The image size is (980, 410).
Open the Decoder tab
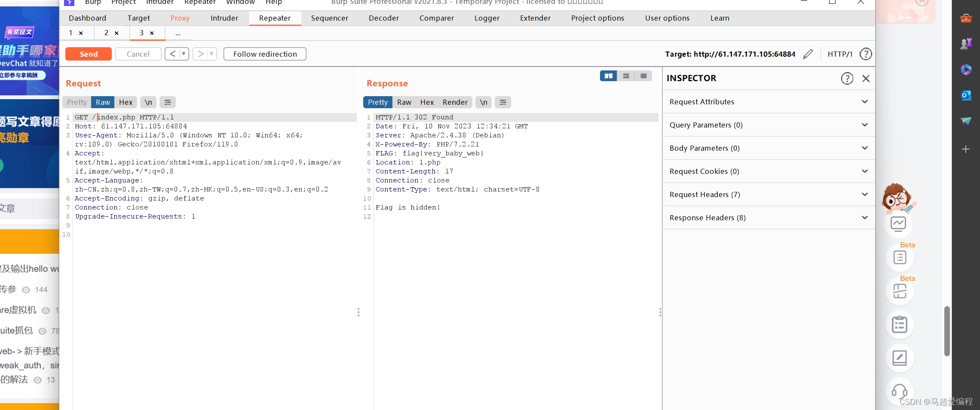coord(383,18)
